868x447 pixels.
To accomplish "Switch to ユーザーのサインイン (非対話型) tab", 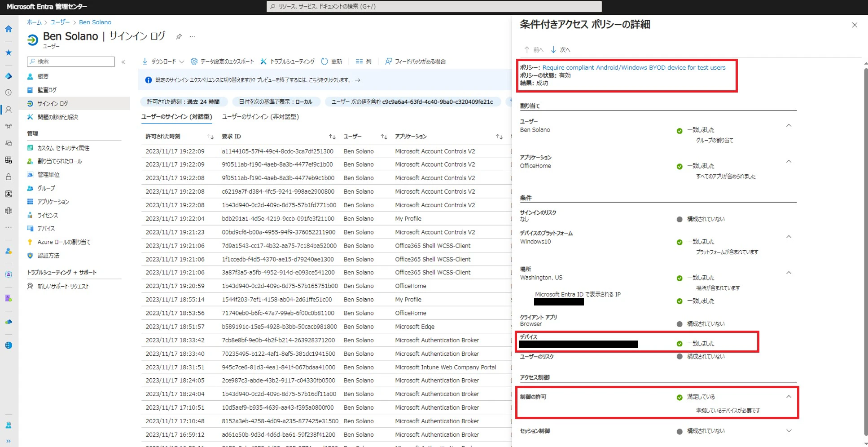I will tap(260, 117).
